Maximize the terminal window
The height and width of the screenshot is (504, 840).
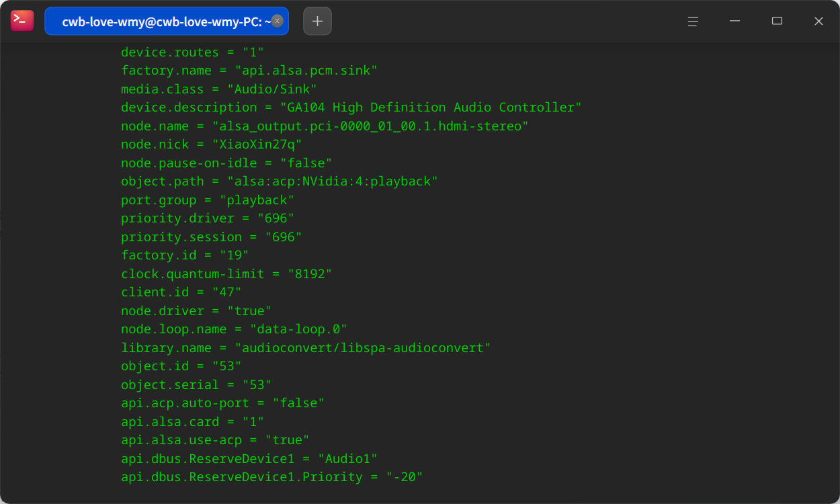777,21
